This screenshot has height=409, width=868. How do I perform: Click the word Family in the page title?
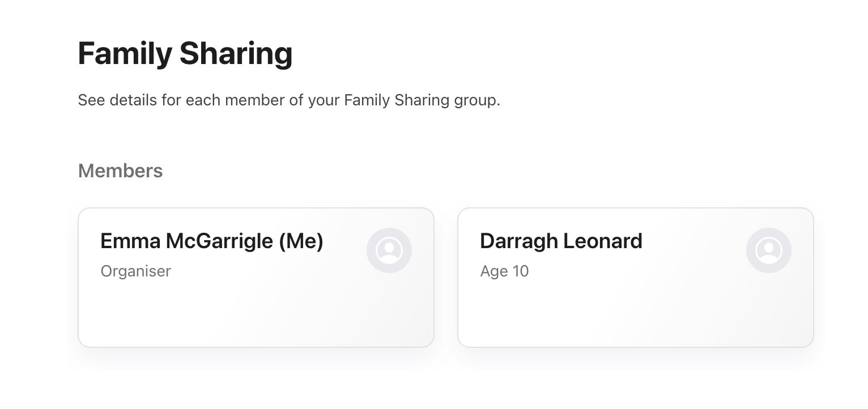[x=125, y=53]
